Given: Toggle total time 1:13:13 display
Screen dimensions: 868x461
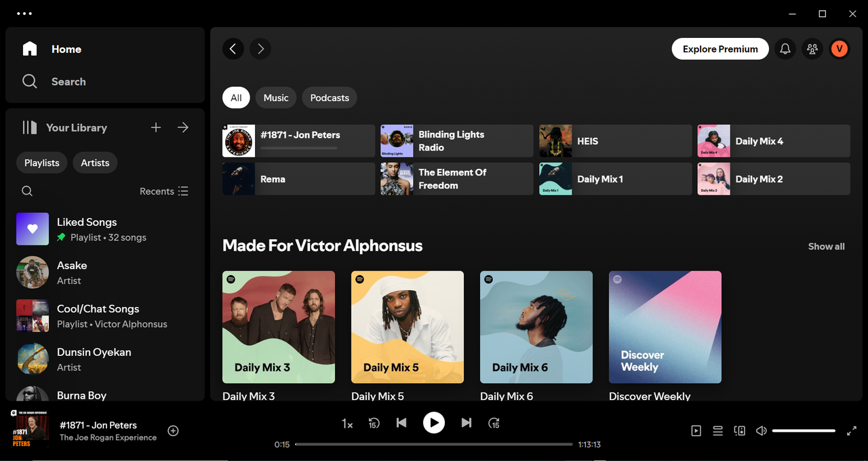Looking at the screenshot, I should (589, 445).
